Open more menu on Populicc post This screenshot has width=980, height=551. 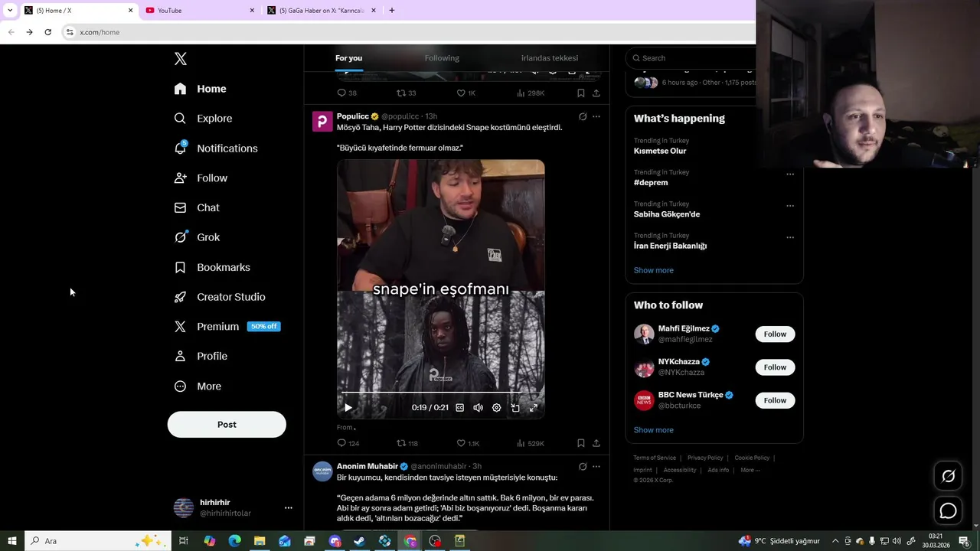pos(596,117)
